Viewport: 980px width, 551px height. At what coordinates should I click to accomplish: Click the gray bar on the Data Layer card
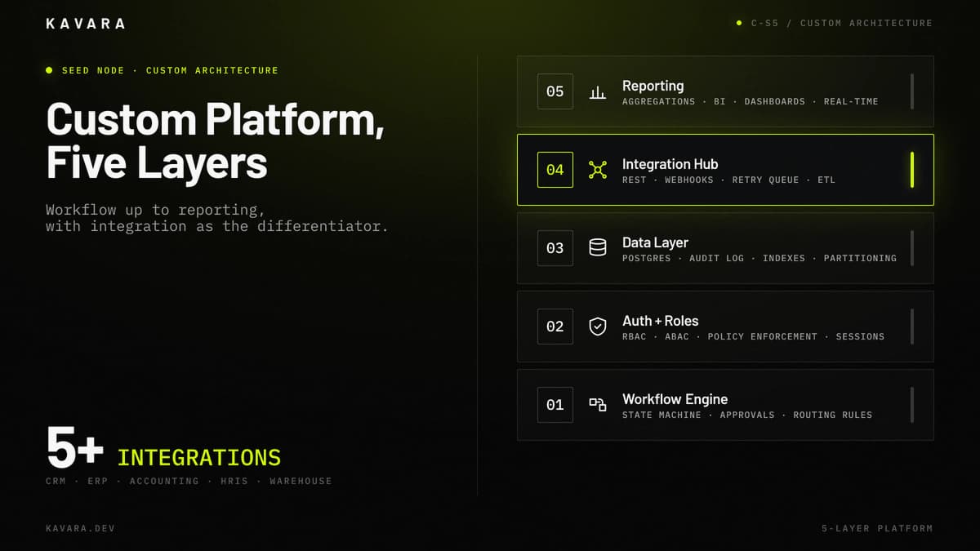(912, 248)
